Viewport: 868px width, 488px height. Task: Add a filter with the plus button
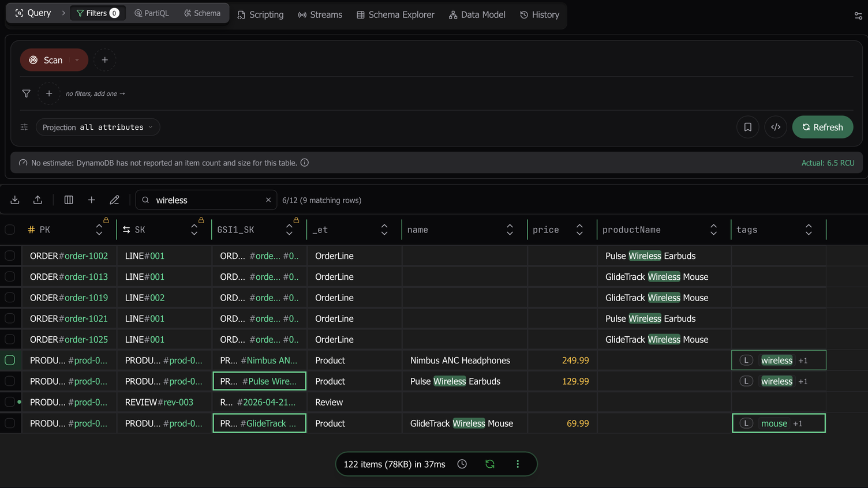coord(49,93)
